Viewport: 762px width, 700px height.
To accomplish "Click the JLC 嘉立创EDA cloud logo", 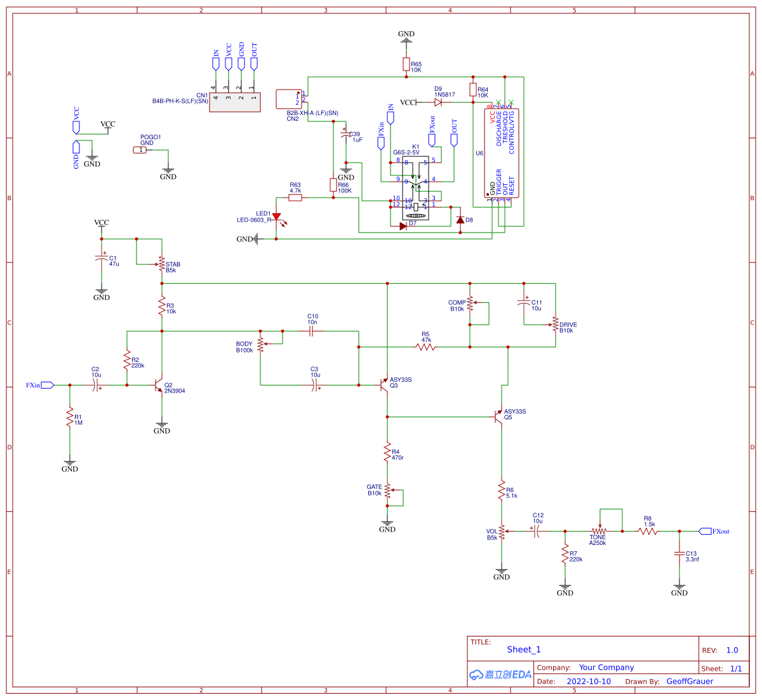I will pos(499,674).
